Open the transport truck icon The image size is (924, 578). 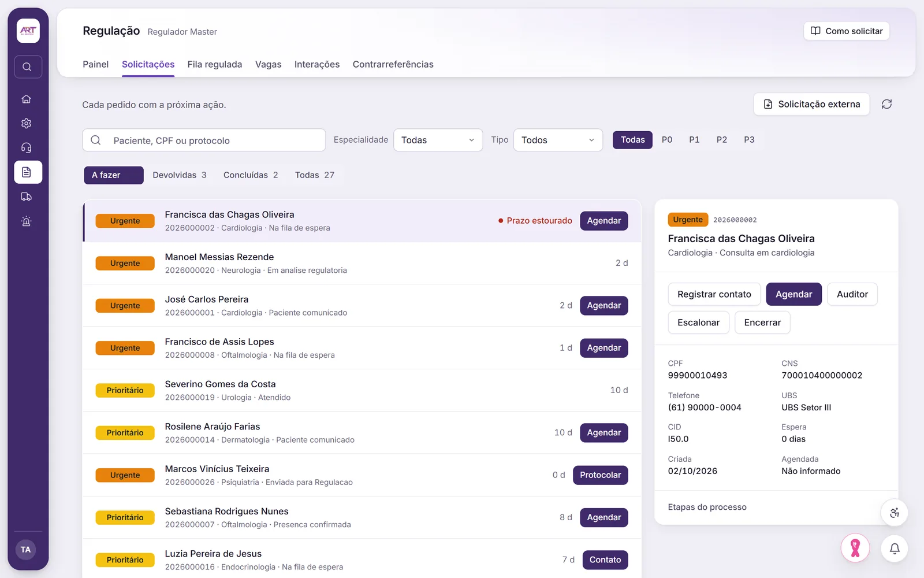point(27,197)
